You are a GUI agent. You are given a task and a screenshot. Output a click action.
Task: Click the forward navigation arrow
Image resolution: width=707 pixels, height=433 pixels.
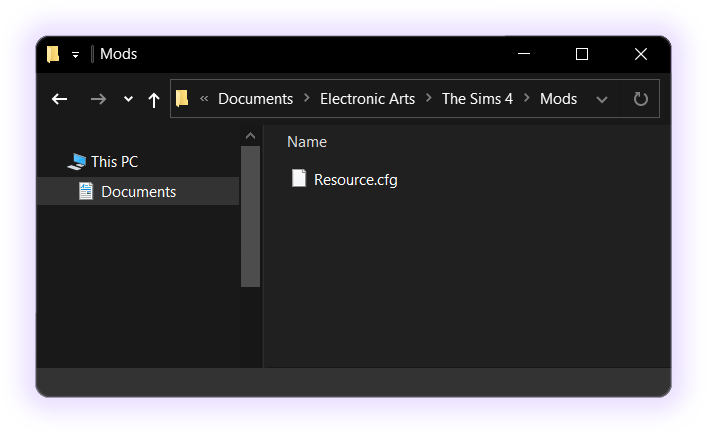(98, 99)
